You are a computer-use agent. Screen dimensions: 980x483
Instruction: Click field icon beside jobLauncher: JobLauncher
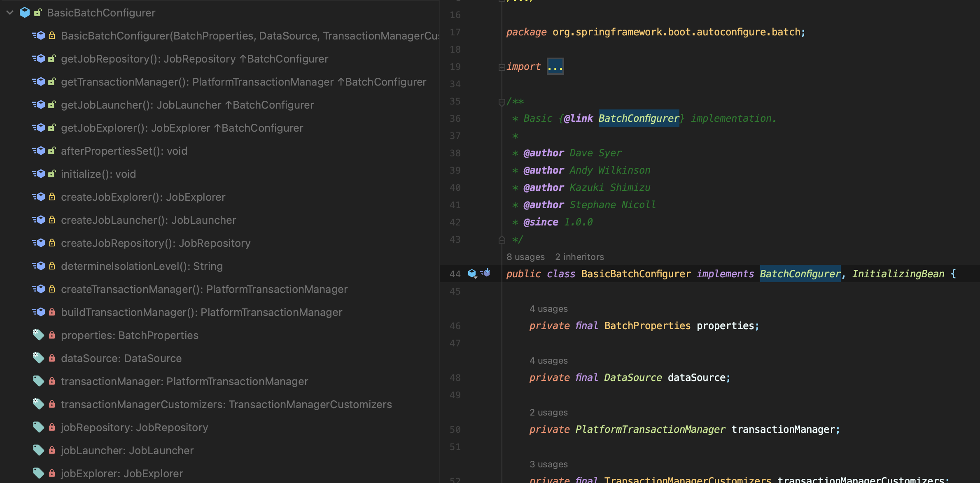38,450
